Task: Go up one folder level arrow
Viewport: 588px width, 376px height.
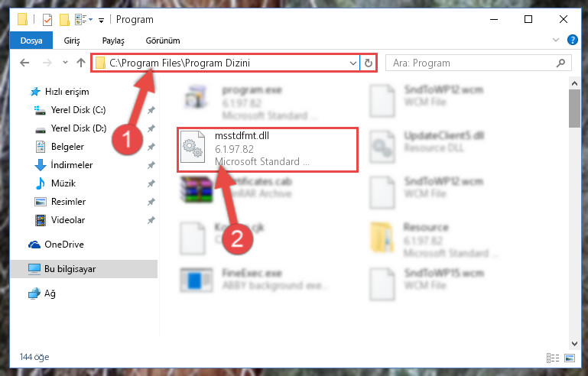Action: pyautogui.click(x=81, y=63)
